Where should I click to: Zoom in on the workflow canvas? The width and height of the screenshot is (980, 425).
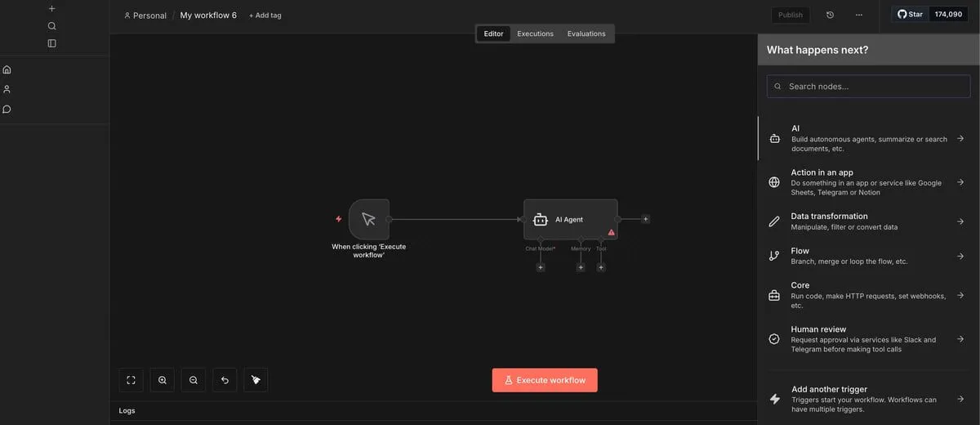point(163,380)
